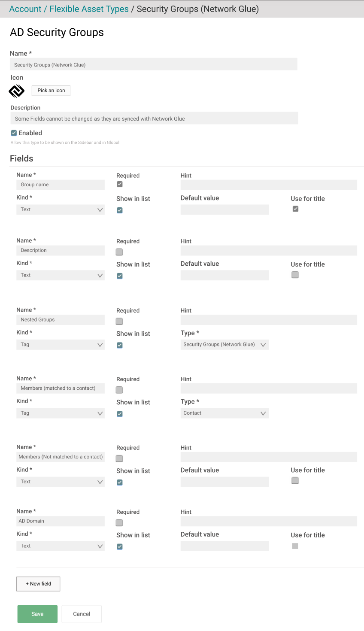Viewport: 364px width, 631px height.
Task: Click the + New field button
Action: [38, 584]
